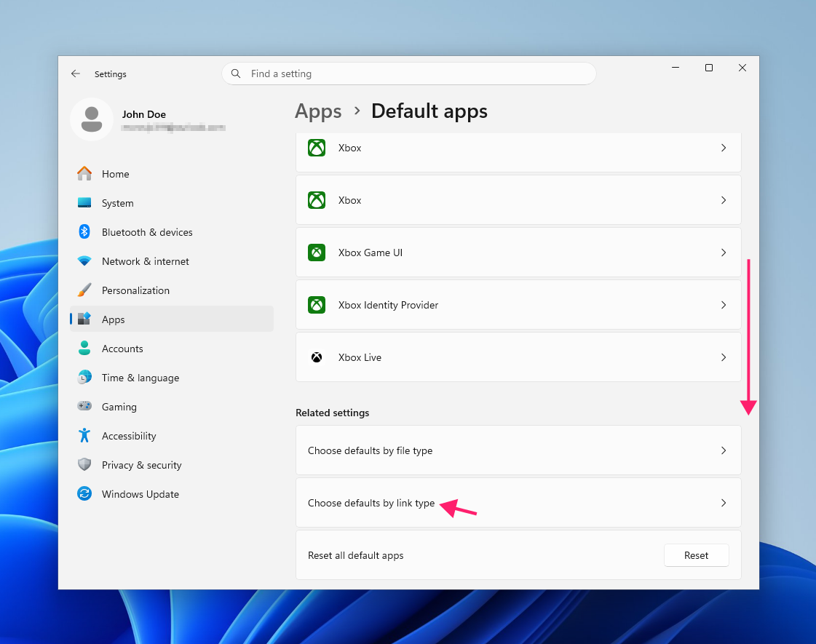Click the Xbox Game UI app icon
816x644 pixels.
coord(317,253)
